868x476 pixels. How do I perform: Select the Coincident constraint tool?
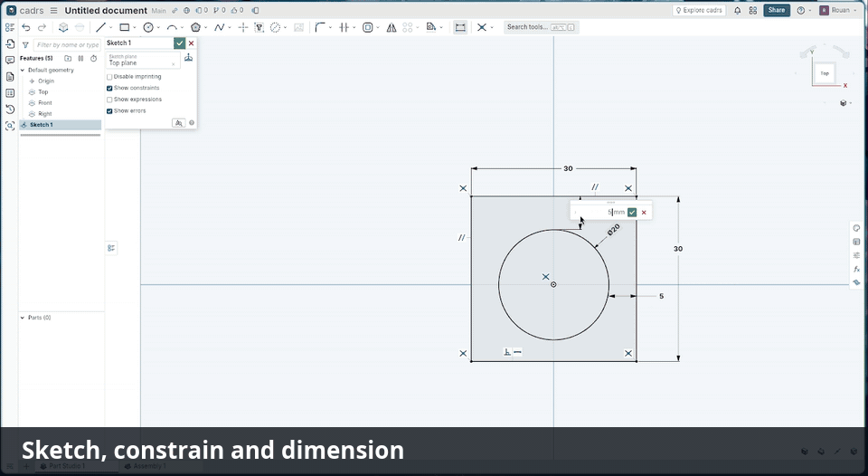click(482, 27)
